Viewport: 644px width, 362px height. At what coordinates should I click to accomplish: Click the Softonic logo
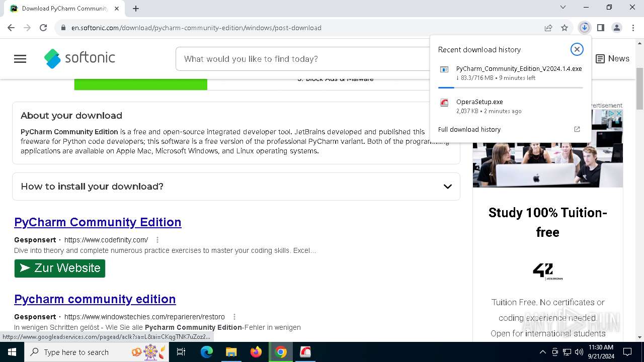click(80, 58)
